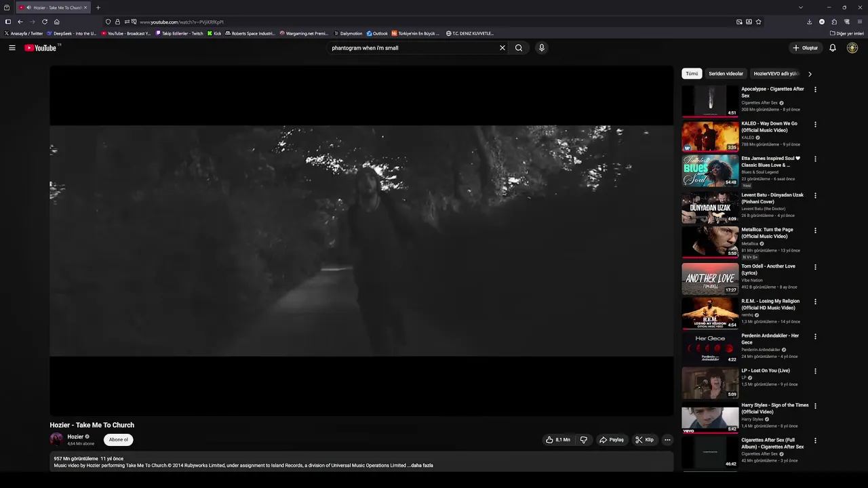Go to YouTube home via logo
The height and width of the screenshot is (488, 868).
pos(42,47)
